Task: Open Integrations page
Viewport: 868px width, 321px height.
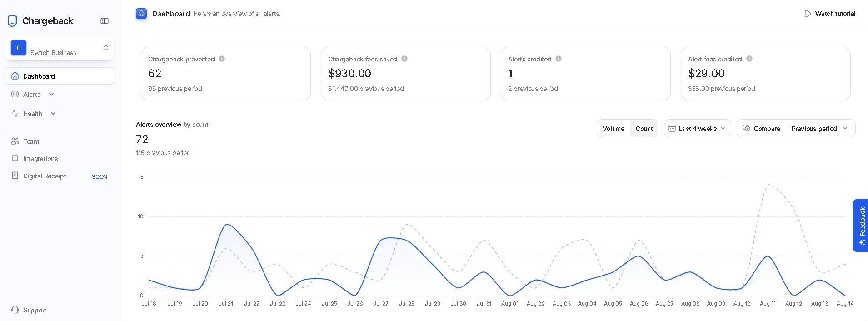Action: [x=40, y=159]
